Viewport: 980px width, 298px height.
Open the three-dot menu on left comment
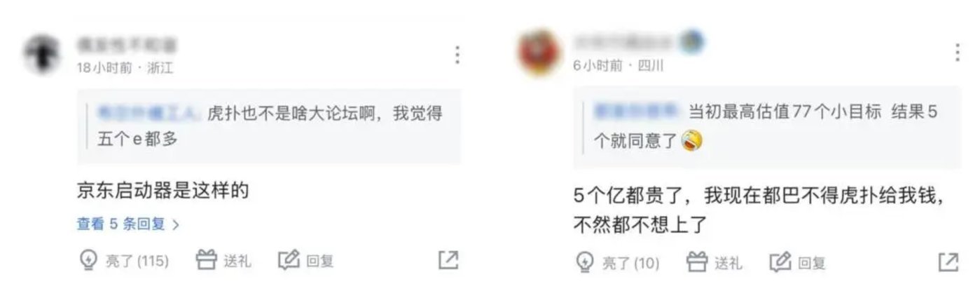pos(457,54)
